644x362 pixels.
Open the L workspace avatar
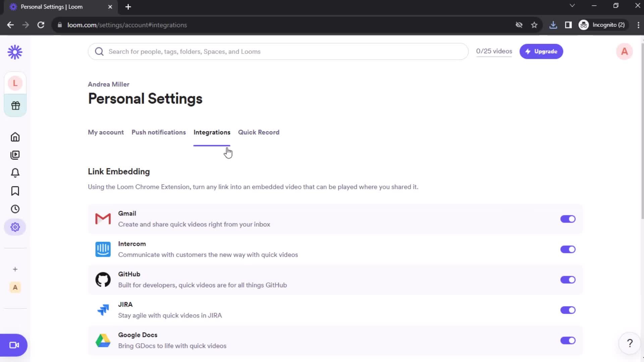[x=15, y=83]
